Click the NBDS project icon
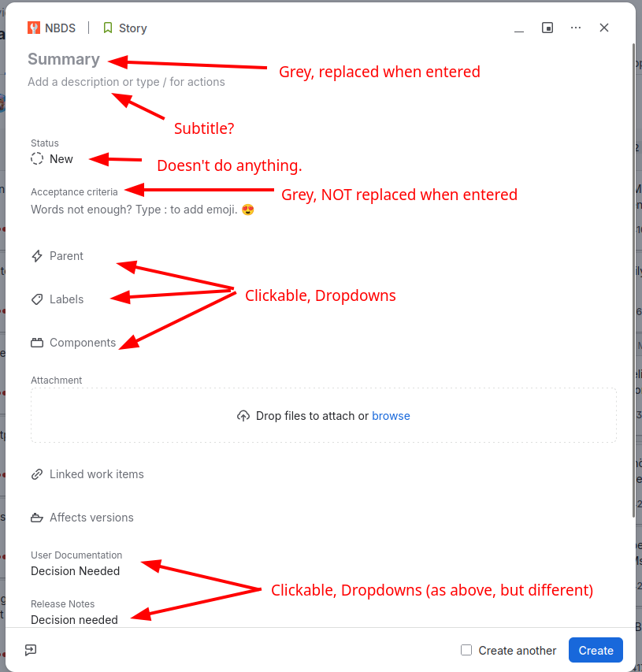This screenshot has width=642, height=672. (34, 28)
